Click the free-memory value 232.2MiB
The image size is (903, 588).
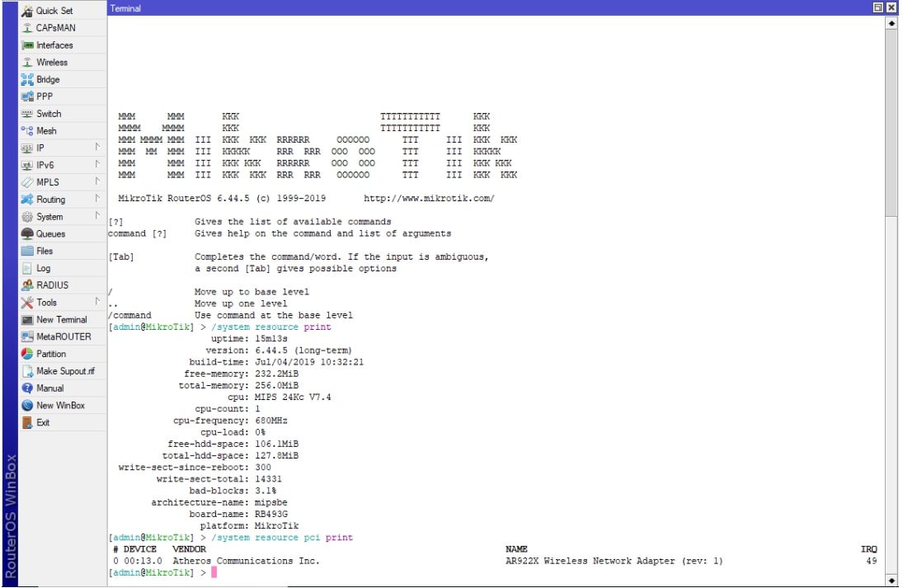click(276, 374)
